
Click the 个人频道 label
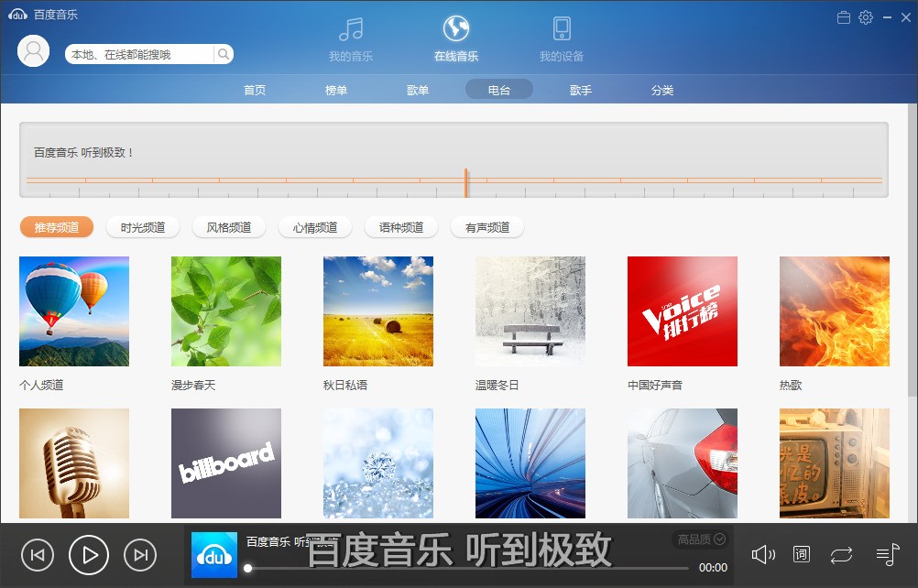[x=41, y=385]
